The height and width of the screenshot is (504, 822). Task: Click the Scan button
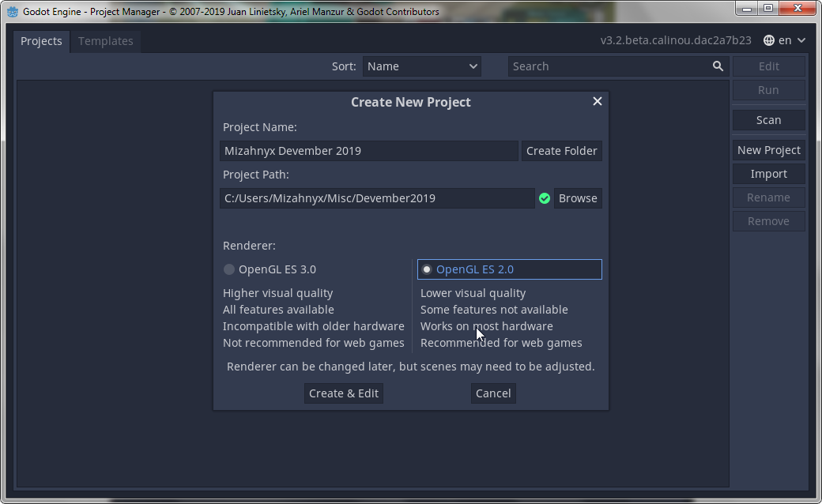click(768, 120)
